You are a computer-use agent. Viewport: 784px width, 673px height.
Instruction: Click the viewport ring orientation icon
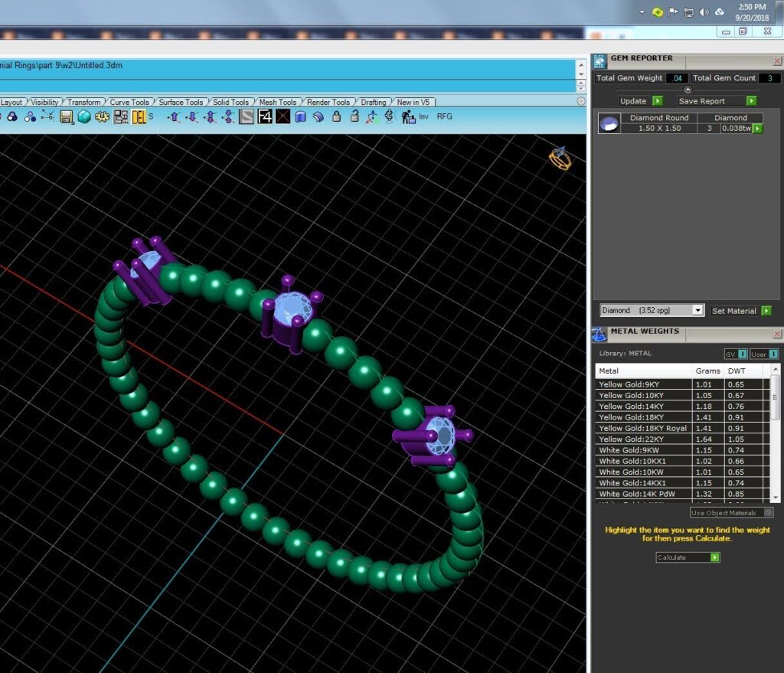pos(560,158)
